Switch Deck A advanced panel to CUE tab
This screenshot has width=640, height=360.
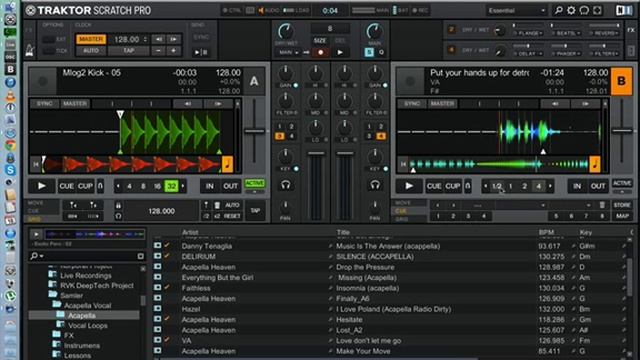click(x=33, y=211)
